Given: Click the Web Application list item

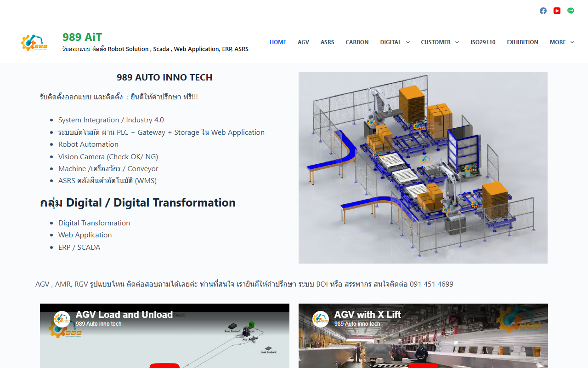Looking at the screenshot, I should point(85,235).
